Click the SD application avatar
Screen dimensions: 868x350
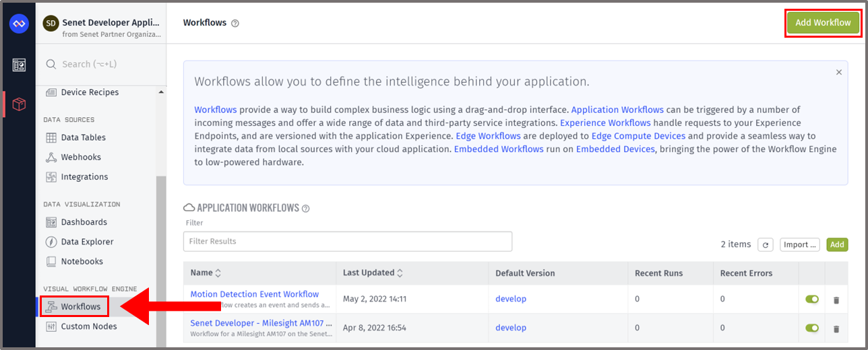tap(51, 23)
